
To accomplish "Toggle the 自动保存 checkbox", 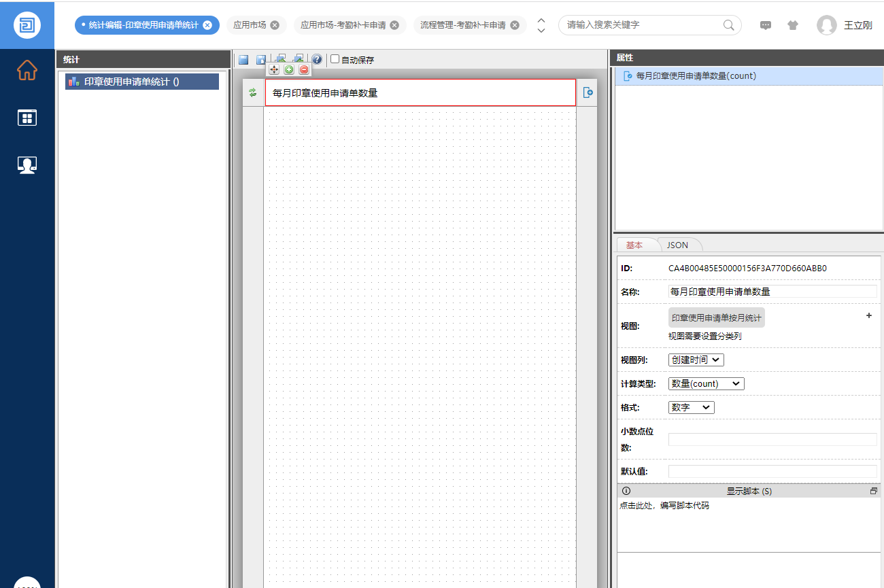I will pyautogui.click(x=335, y=59).
